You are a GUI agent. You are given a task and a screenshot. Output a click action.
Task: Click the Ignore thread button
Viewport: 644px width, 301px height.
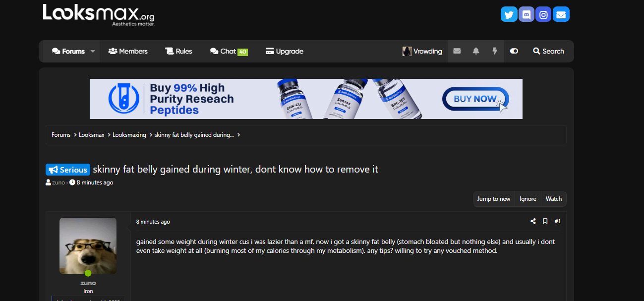coord(528,199)
